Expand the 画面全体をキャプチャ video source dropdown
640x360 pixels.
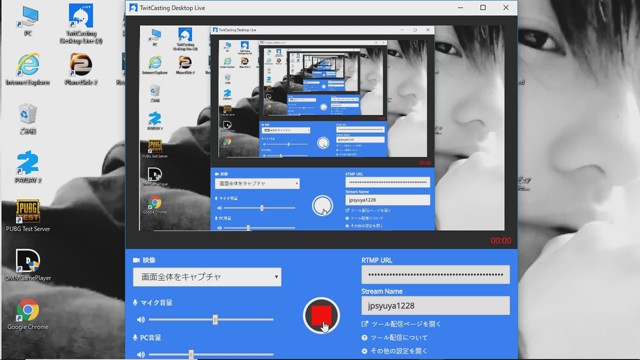(207, 277)
